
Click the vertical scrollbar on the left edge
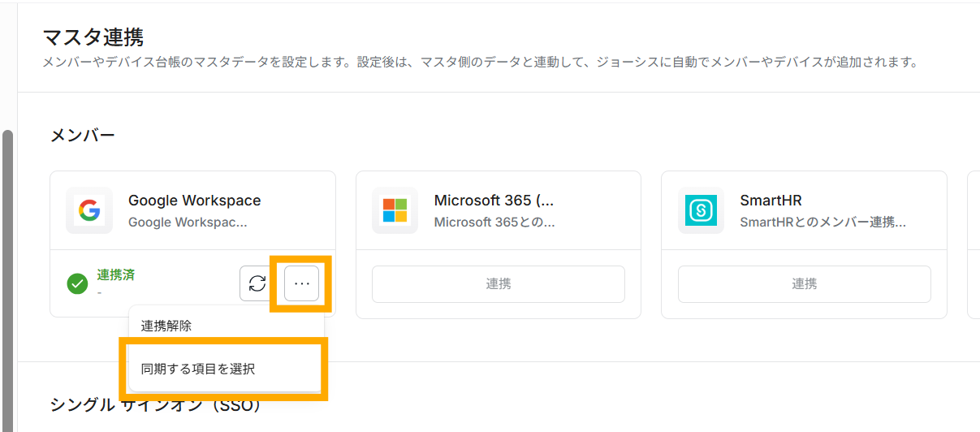point(7,276)
